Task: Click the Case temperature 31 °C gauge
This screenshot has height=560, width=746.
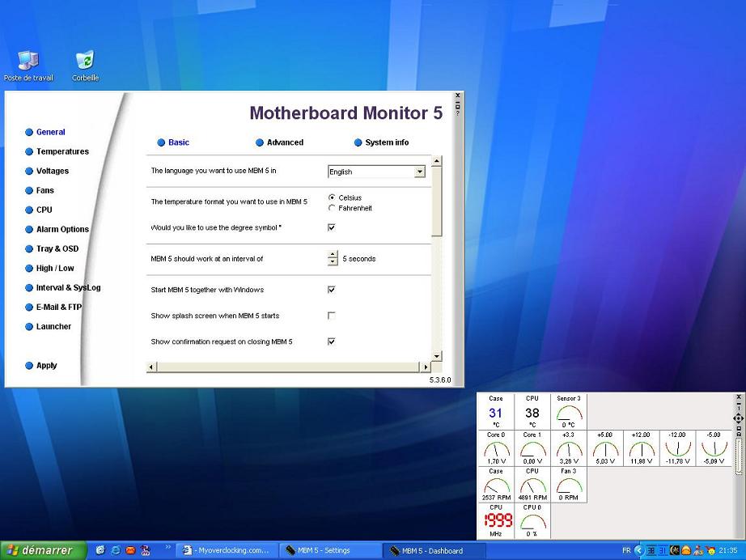Action: pos(496,412)
